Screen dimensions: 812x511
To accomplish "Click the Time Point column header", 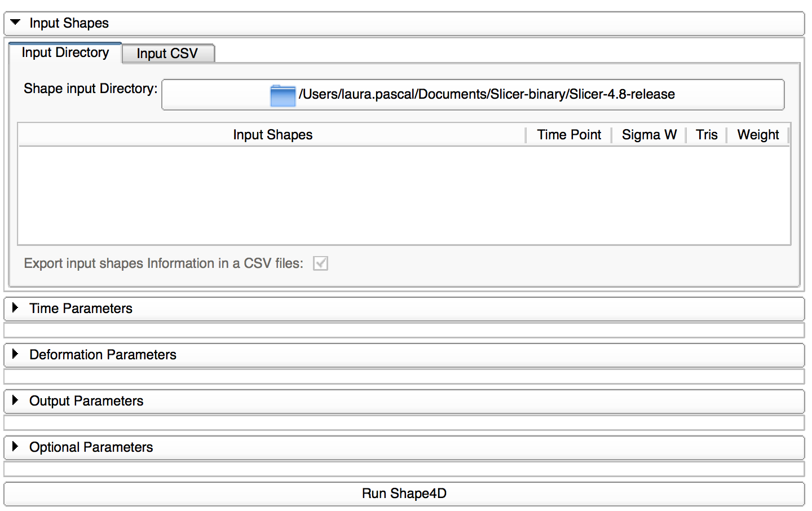I will 568,135.
